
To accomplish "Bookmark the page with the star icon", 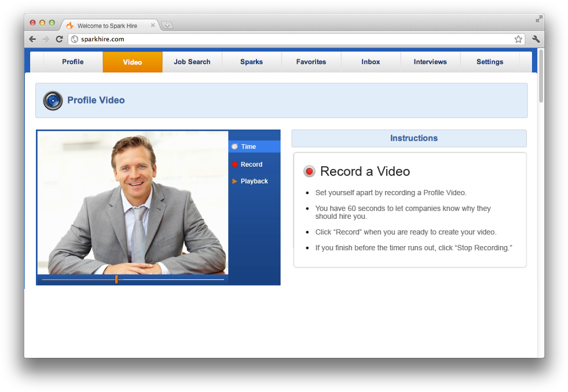I will (x=518, y=39).
